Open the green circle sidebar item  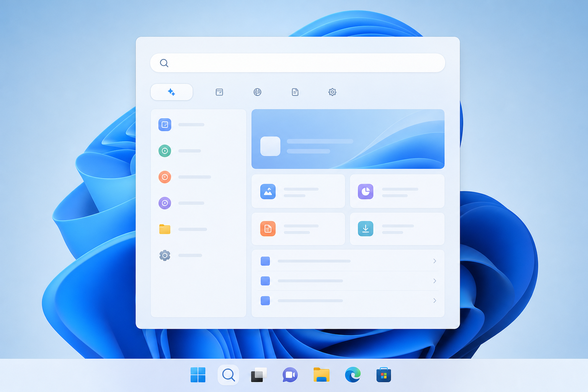165,151
